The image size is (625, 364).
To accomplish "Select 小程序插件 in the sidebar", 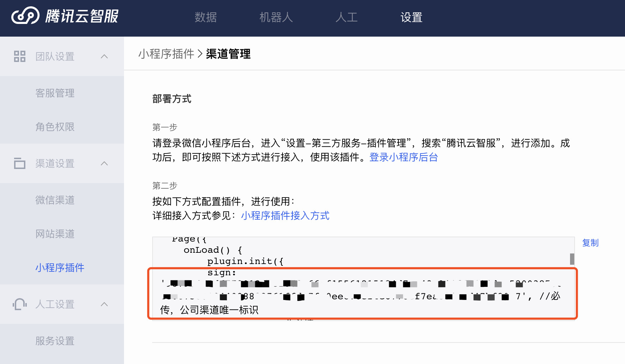I will pyautogui.click(x=60, y=268).
